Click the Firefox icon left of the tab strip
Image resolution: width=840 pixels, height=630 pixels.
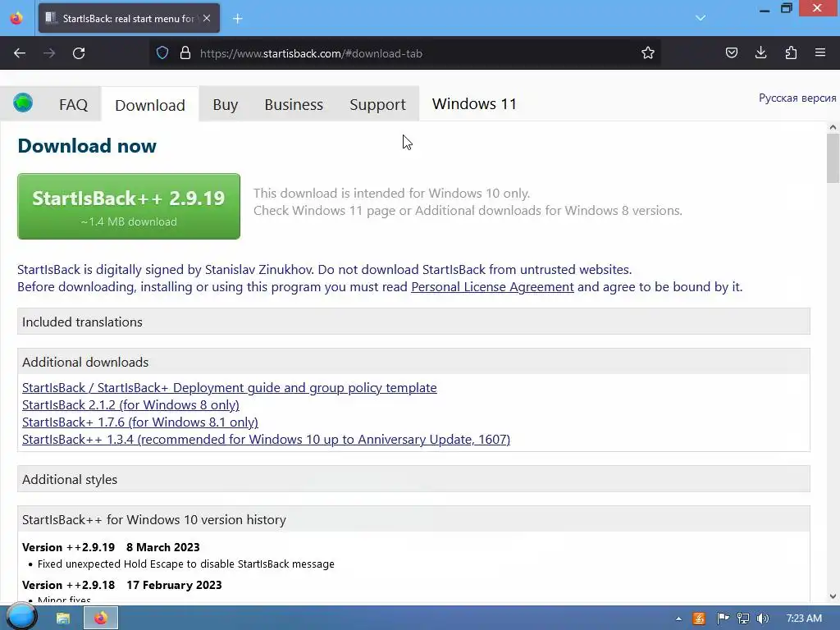16,18
